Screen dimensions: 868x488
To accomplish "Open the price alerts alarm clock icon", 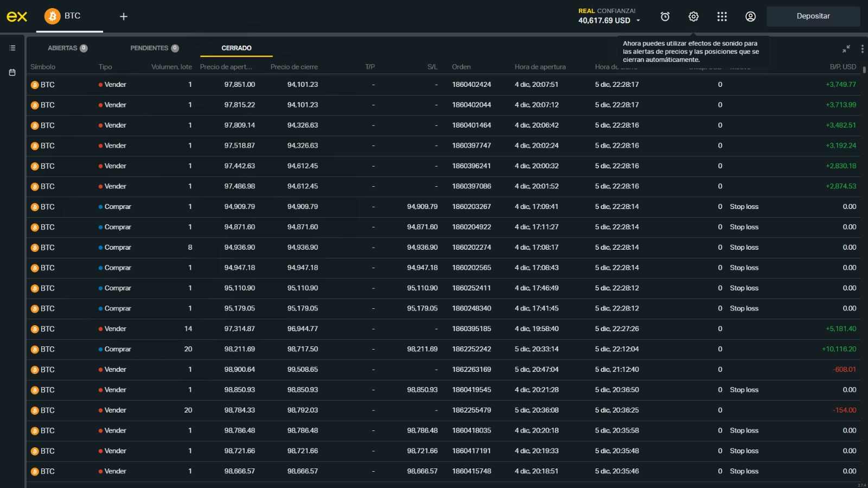I will (665, 17).
